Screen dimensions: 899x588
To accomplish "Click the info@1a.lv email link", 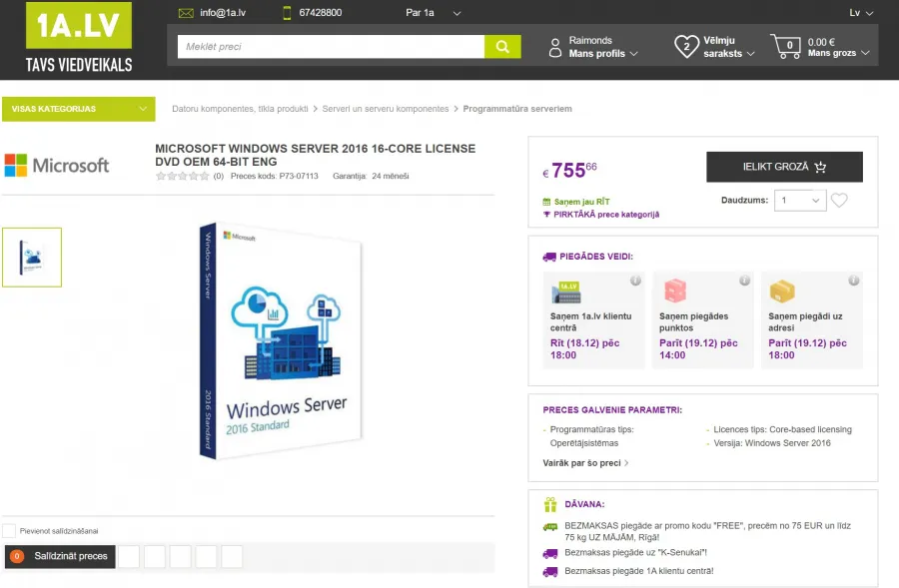I will click(x=223, y=13).
